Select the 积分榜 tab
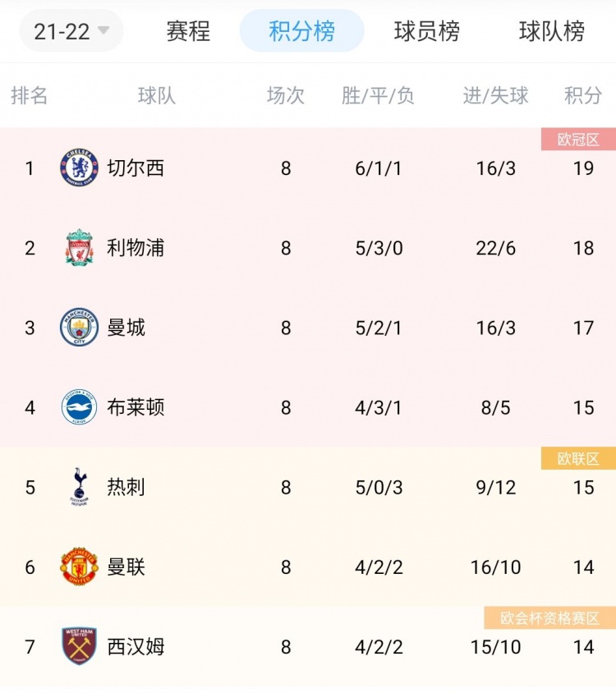616x693 pixels. coord(302,31)
